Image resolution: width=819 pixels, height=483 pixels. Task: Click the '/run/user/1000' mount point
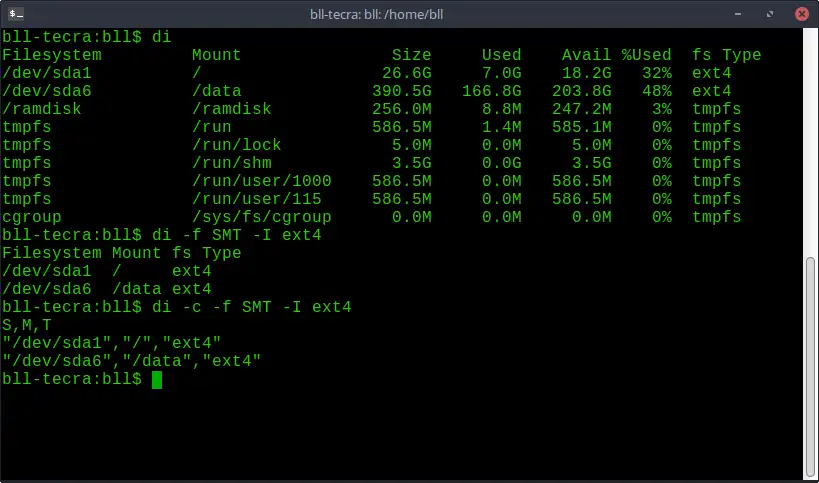click(x=261, y=181)
